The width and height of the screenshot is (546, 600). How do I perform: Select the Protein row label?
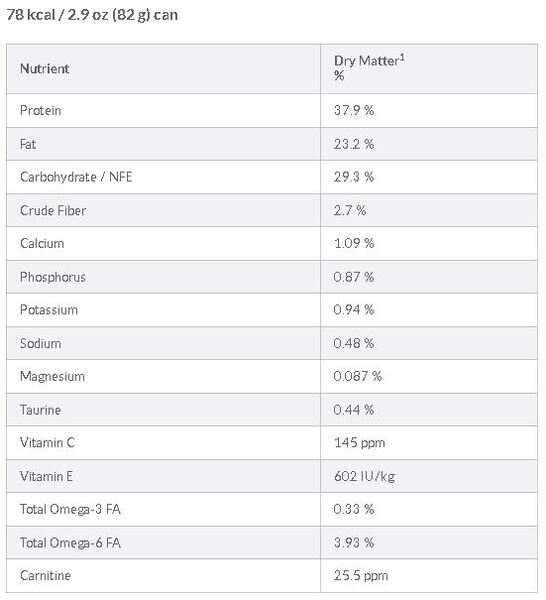(41, 111)
